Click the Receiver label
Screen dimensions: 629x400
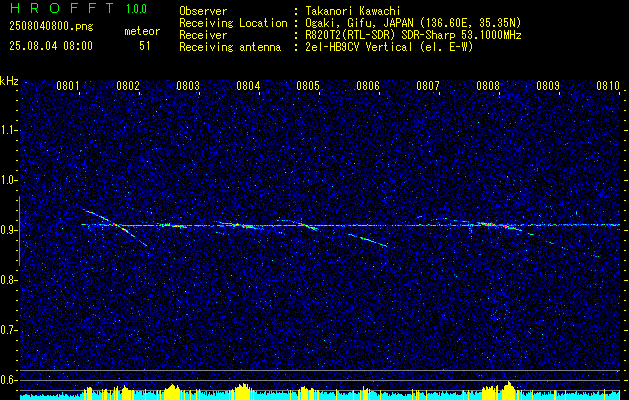[203, 35]
